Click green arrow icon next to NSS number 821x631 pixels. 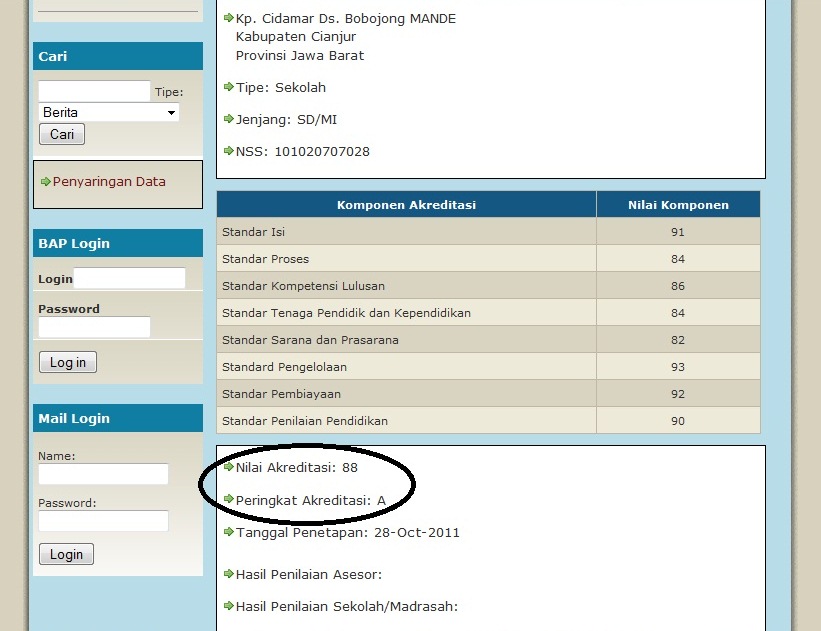tap(228, 151)
